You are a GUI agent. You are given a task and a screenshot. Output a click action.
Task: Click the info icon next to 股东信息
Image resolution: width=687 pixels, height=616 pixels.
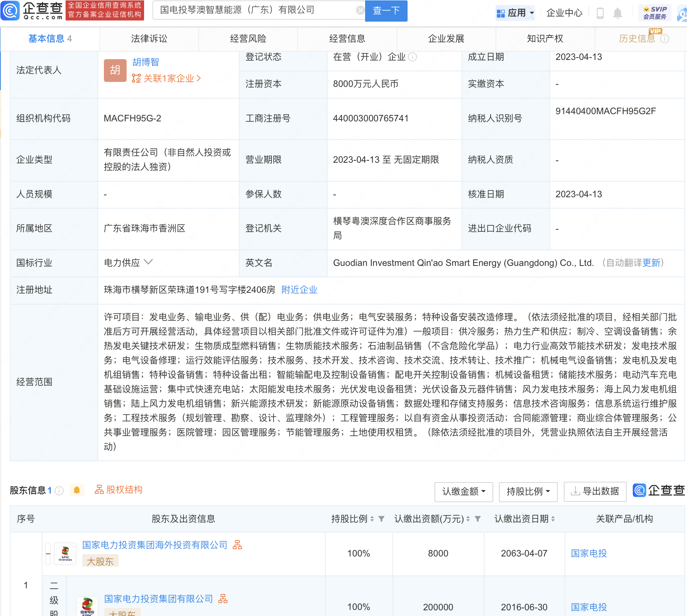pyautogui.click(x=60, y=490)
